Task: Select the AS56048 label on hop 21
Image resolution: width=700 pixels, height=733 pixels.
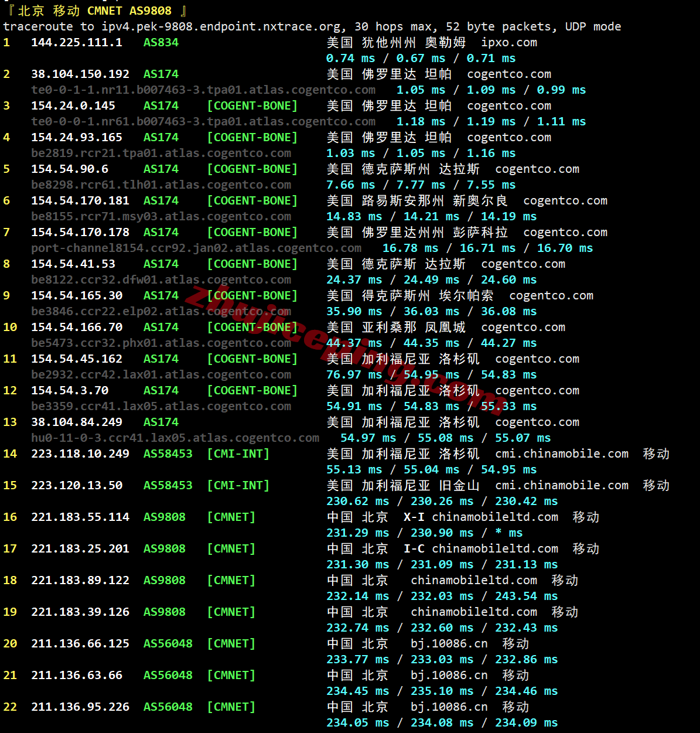Action: (x=168, y=675)
